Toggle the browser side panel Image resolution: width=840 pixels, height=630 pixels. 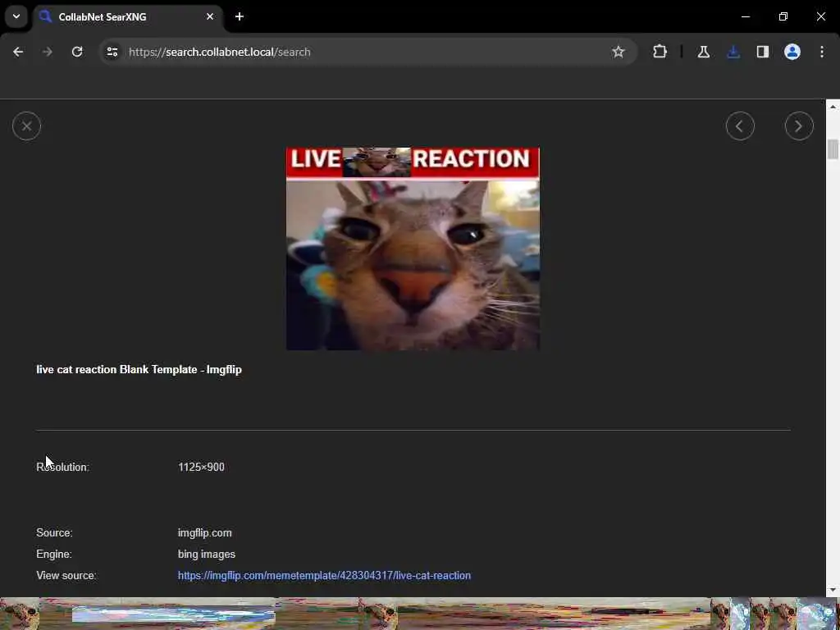click(763, 52)
